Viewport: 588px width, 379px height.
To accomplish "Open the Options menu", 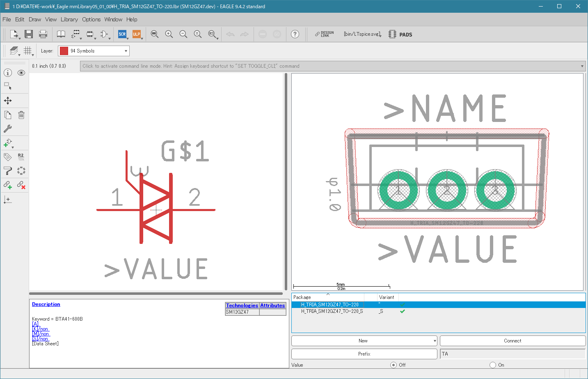I will click(x=91, y=19).
